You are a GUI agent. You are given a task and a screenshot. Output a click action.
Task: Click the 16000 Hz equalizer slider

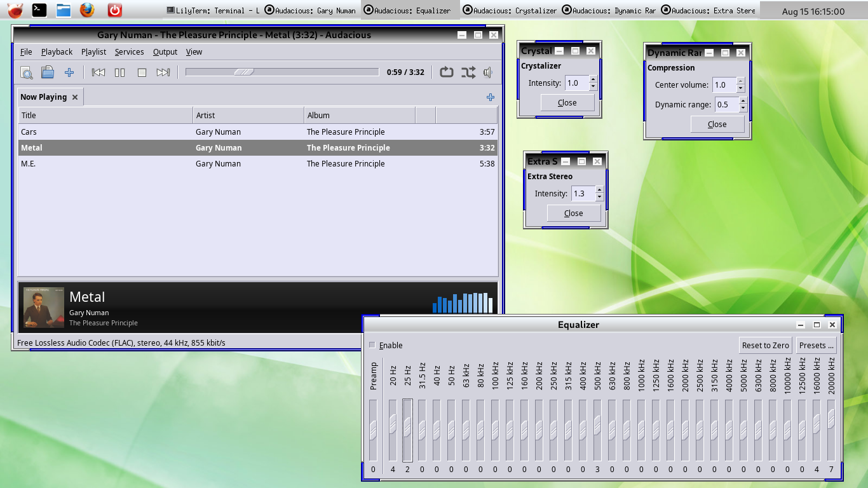817,430
